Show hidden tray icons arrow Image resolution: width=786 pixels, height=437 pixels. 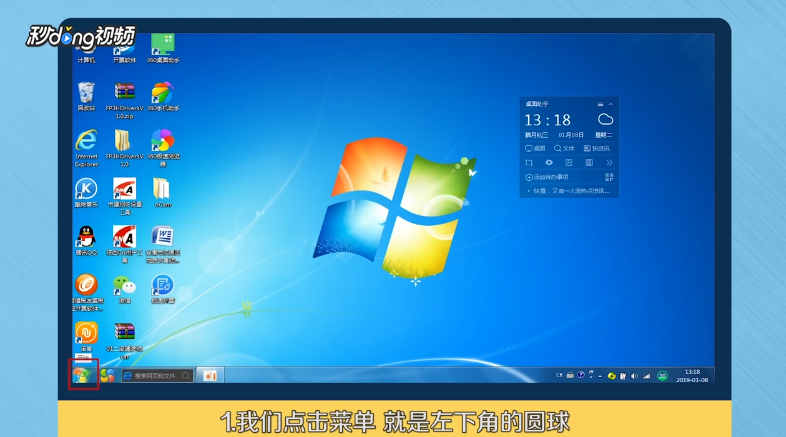click(x=600, y=376)
